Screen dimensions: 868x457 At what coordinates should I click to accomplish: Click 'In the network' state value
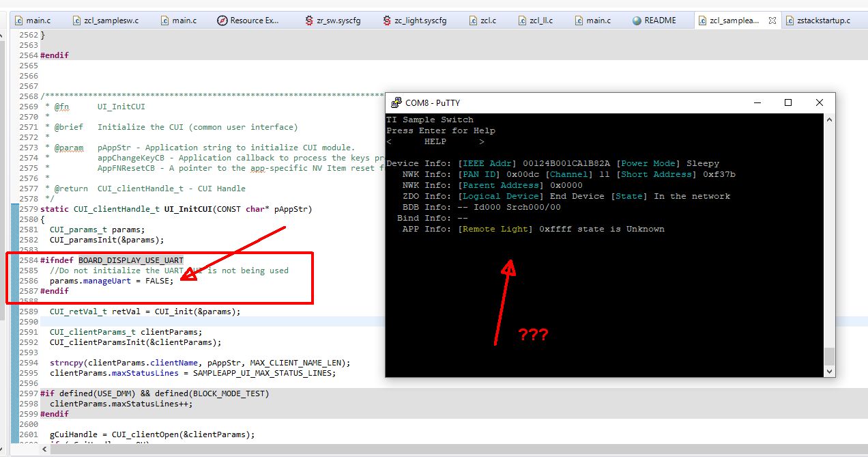tap(692, 196)
